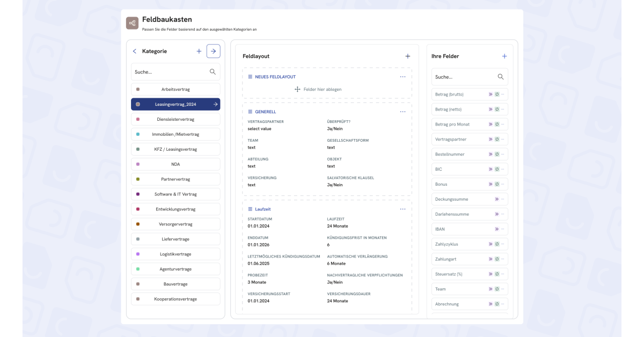Click the purple arrow icon on Steuersatz (%)
644x337 pixels.
coord(491,274)
